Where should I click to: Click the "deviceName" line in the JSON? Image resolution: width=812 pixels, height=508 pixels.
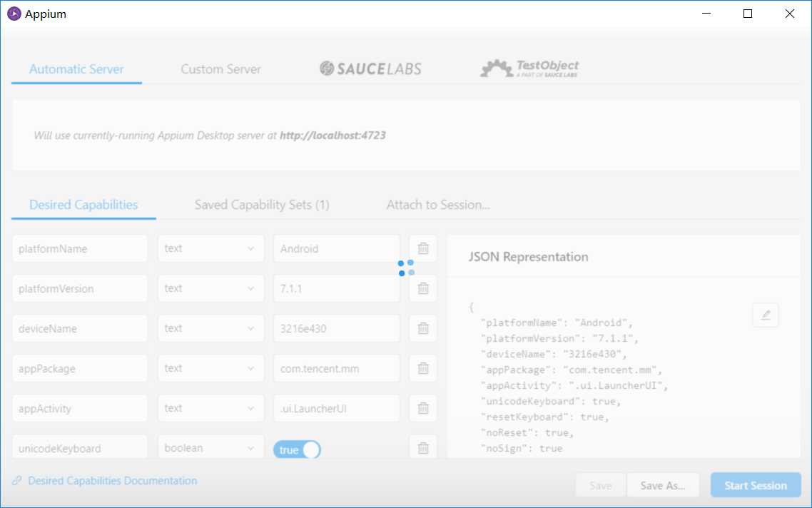[x=554, y=354]
